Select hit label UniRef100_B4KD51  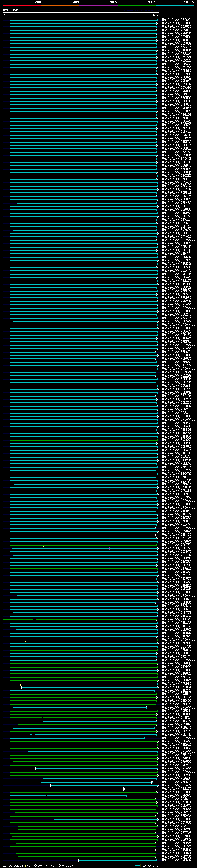pos(176,436)
